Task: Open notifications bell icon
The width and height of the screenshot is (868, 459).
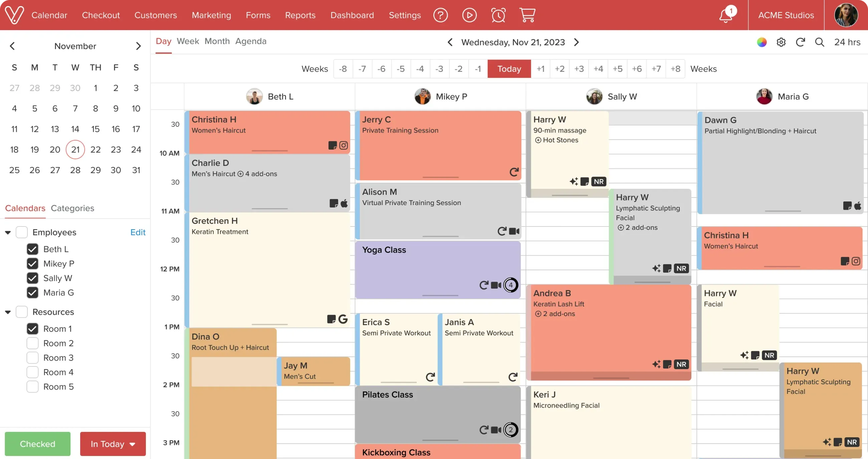Action: [726, 15]
